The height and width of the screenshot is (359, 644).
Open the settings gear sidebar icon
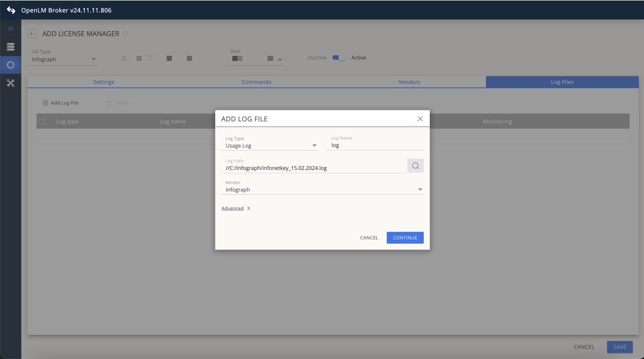pyautogui.click(x=11, y=65)
